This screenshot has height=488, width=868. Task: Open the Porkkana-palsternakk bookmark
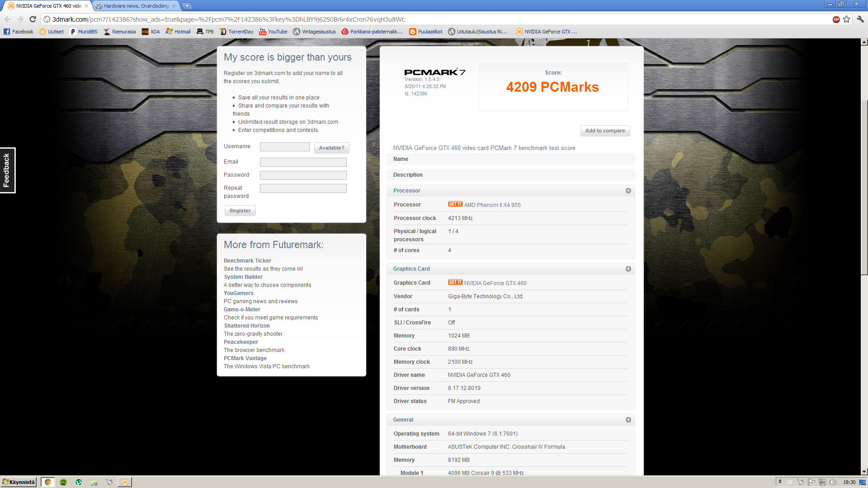372,32
